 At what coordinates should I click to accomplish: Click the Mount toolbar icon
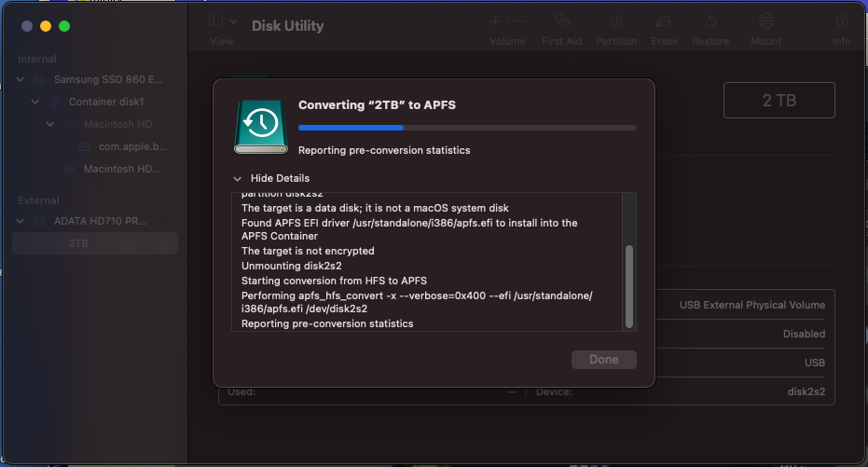766,21
